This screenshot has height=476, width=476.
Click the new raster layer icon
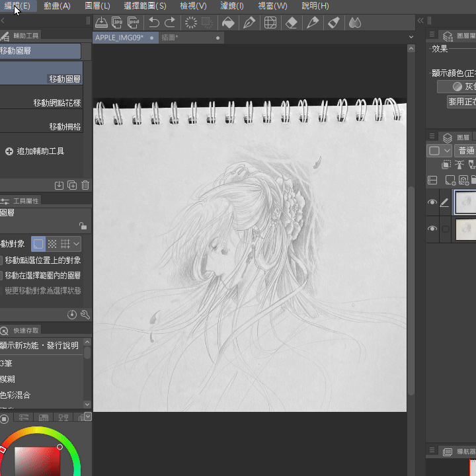(450, 180)
